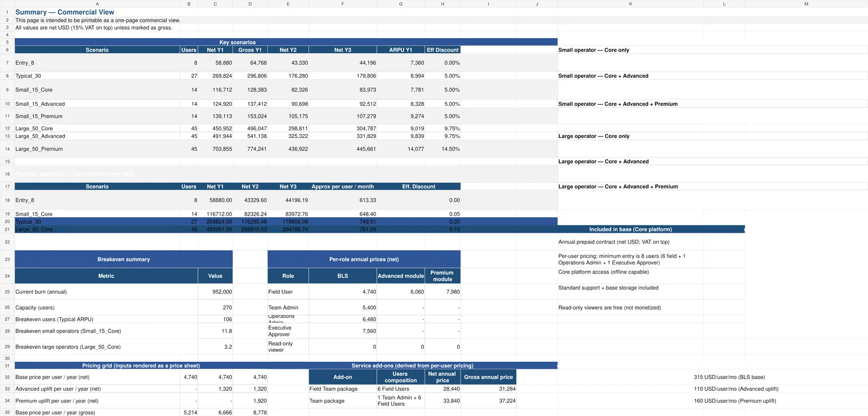Select the 'Gross annual price' header cell
The image size is (868, 416).
tap(488, 377)
